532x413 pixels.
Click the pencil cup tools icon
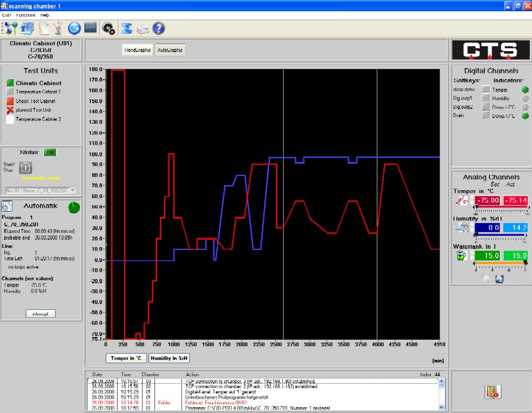coord(58,29)
